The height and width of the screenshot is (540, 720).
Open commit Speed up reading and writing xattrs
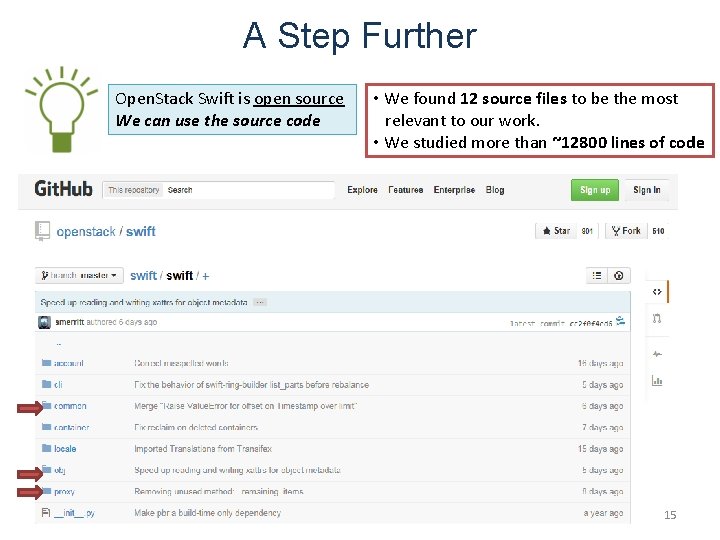(144, 303)
